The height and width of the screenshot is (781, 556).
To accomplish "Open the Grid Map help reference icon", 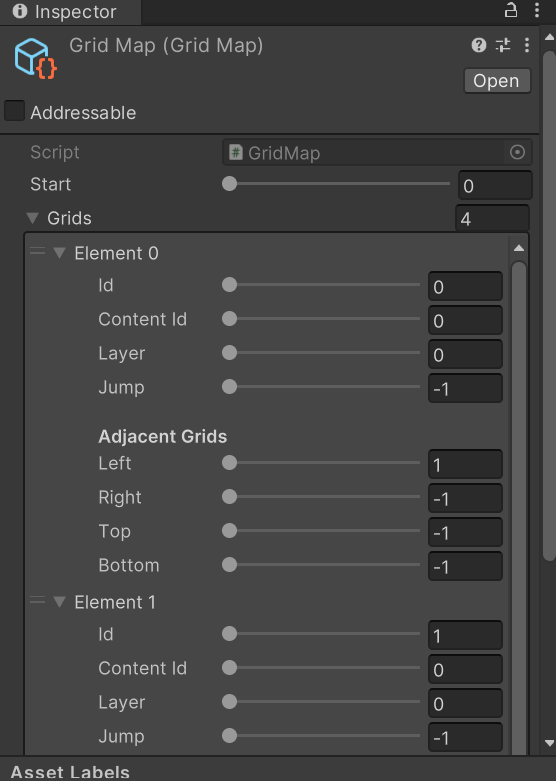I will pyautogui.click(x=478, y=45).
